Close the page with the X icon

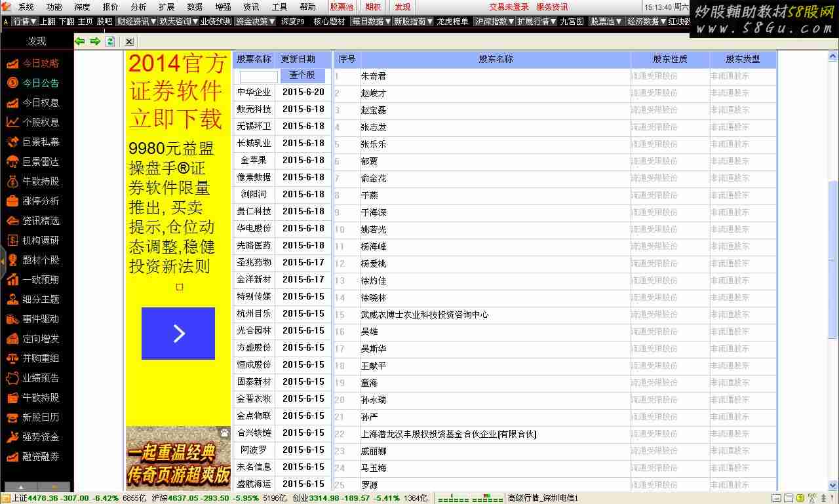(129, 41)
